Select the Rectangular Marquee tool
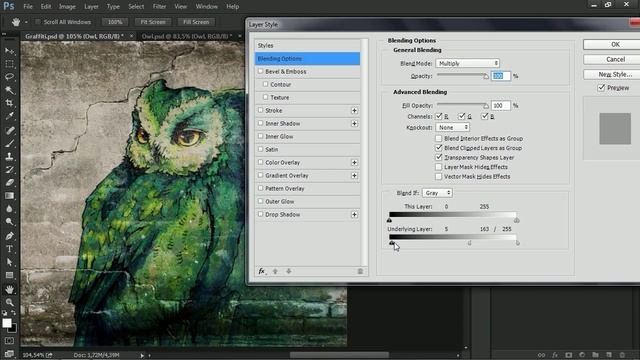The width and height of the screenshot is (640, 360). (9, 64)
